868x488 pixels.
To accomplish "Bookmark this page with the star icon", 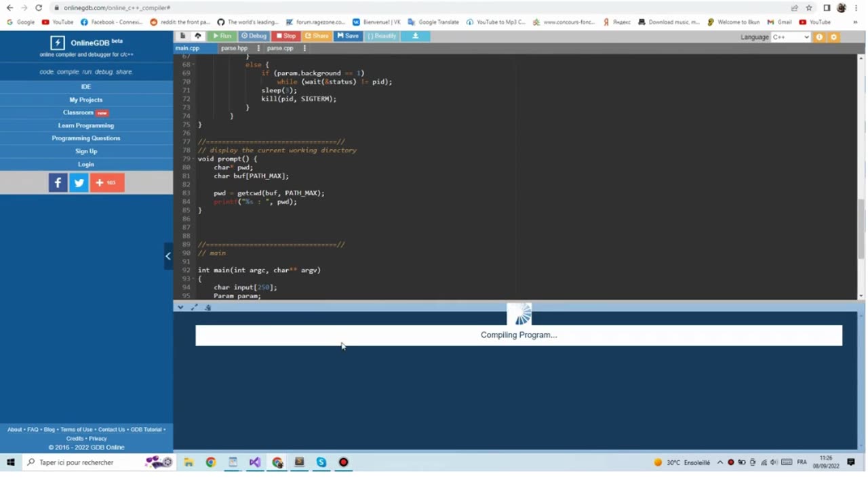I will [x=809, y=7].
